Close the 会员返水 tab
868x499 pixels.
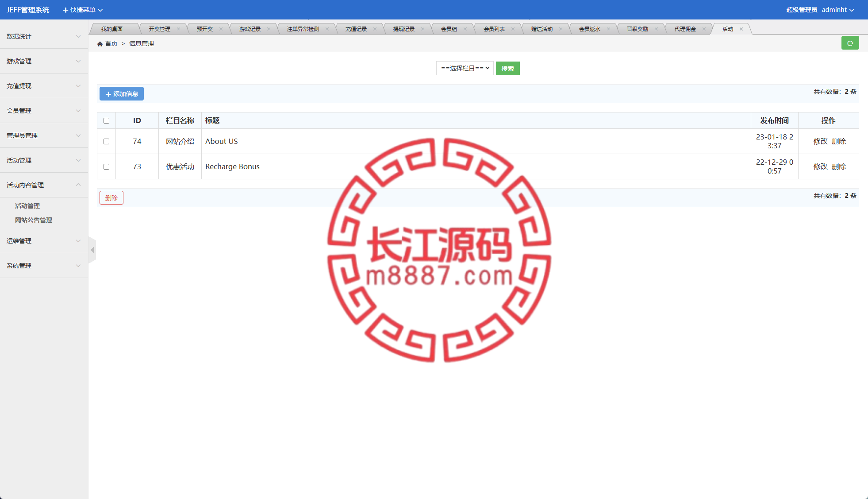pos(608,29)
